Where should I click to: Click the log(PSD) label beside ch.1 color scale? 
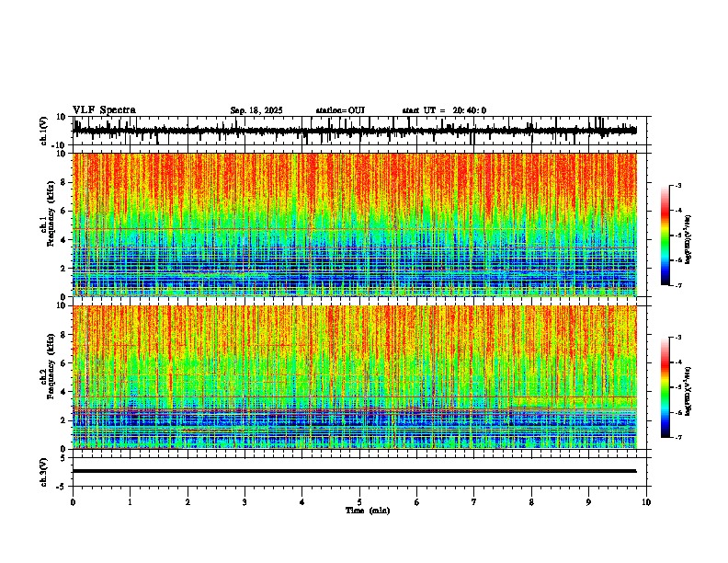pyautogui.click(x=688, y=239)
